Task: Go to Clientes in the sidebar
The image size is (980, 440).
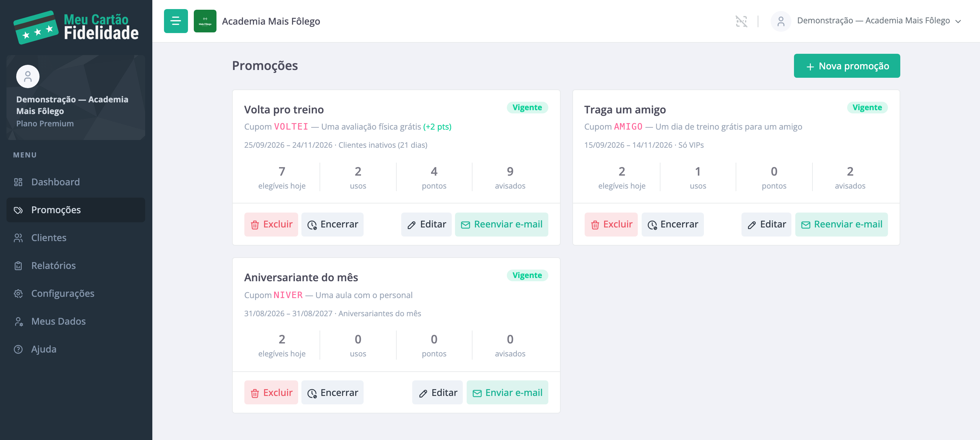Action: coord(76,238)
